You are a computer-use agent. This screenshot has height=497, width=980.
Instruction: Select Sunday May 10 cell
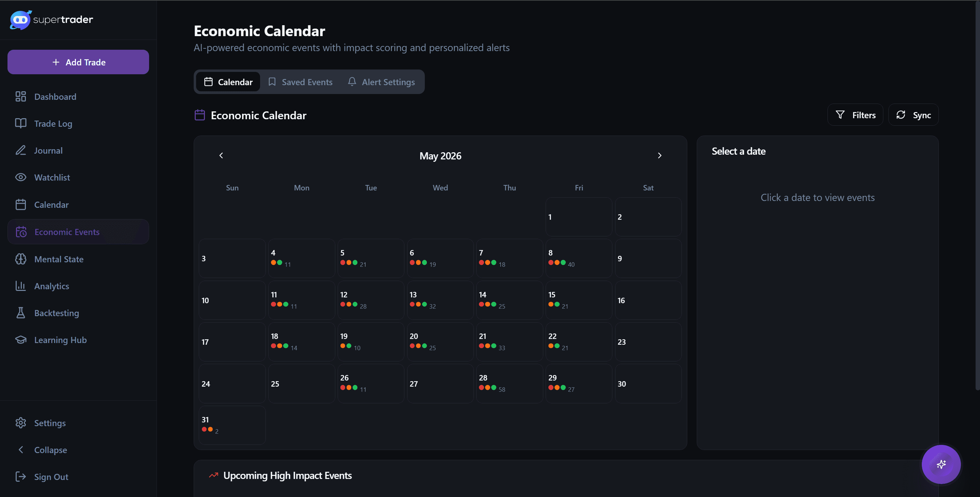tap(232, 300)
